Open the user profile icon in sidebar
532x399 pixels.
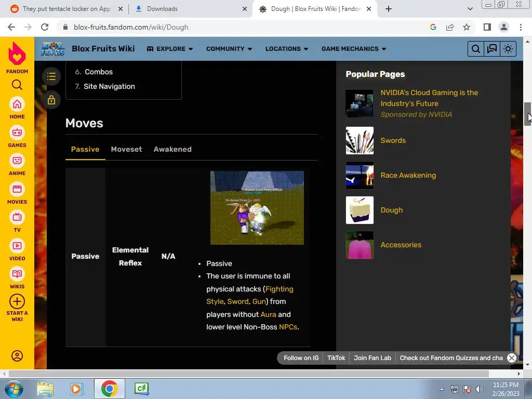17,355
